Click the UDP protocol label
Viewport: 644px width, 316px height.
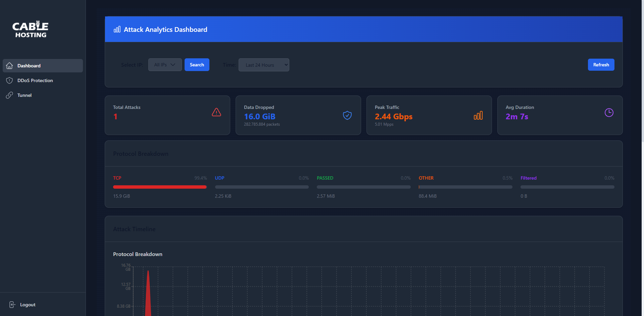[x=219, y=178]
